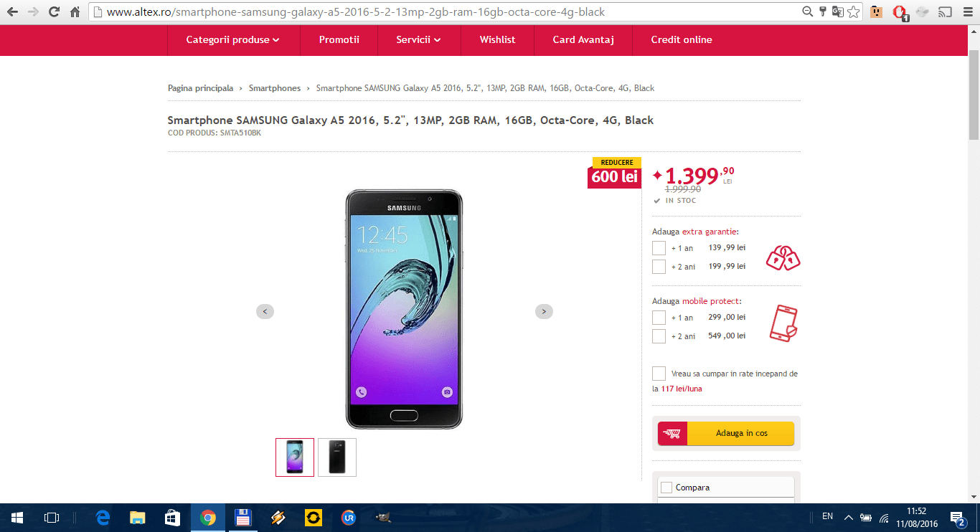
Task: Tick the Compara checkbox
Action: (x=666, y=488)
